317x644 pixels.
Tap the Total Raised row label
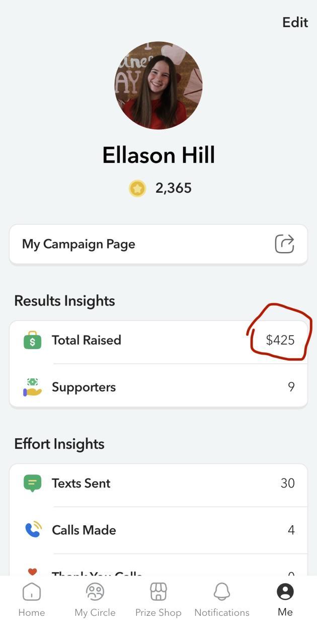[86, 340]
